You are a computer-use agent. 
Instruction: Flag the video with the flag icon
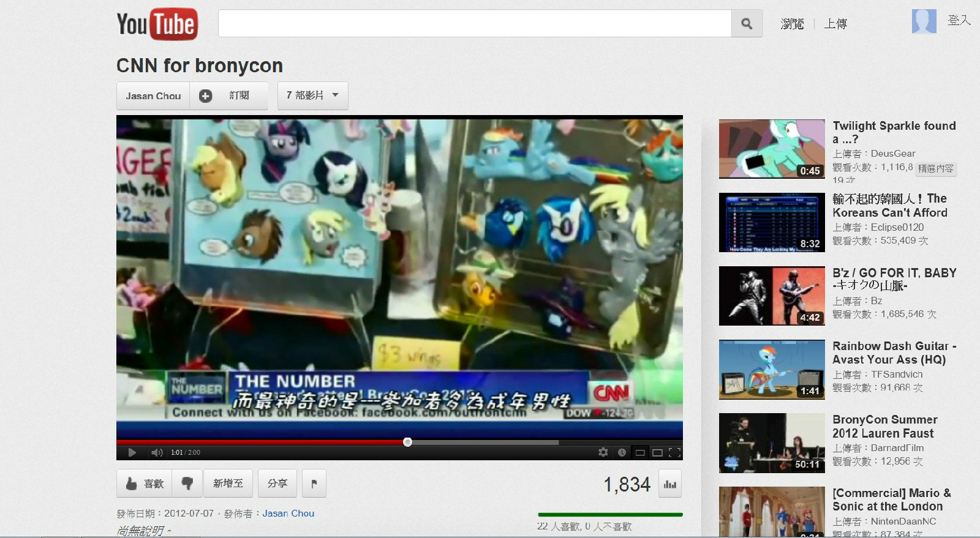click(314, 484)
